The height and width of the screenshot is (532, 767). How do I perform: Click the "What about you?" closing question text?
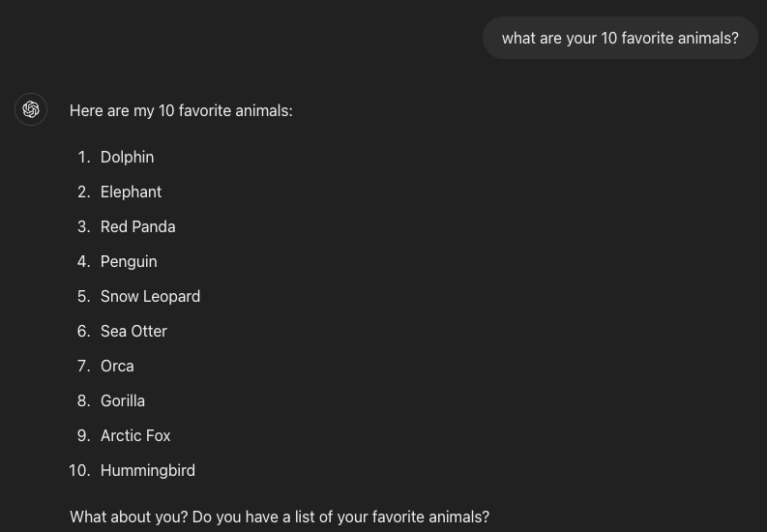[x=280, y=517]
